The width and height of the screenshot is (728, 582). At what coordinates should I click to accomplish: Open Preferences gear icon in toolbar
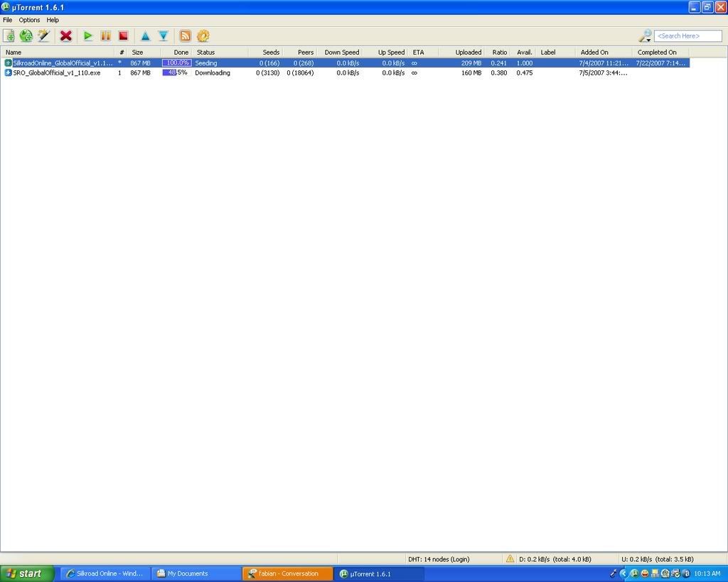(203, 36)
